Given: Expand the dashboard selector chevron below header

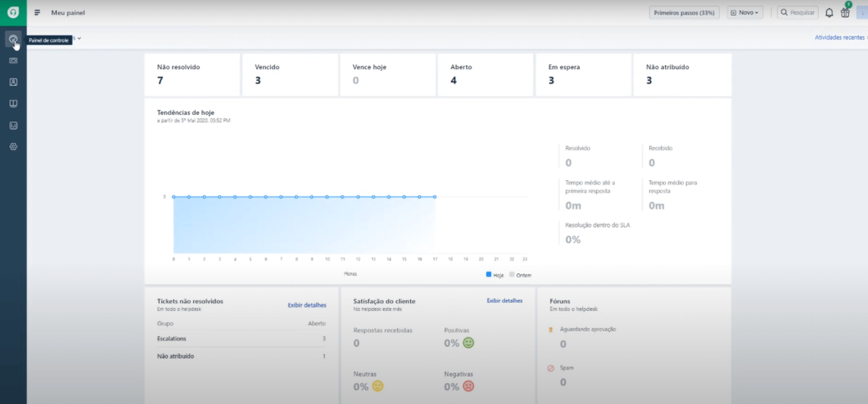Looking at the screenshot, I should [79, 38].
